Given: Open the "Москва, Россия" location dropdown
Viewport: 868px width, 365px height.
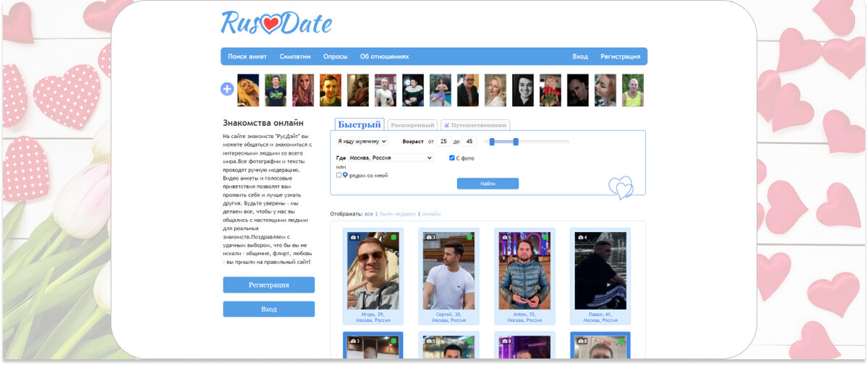Looking at the screenshot, I should pyautogui.click(x=391, y=158).
